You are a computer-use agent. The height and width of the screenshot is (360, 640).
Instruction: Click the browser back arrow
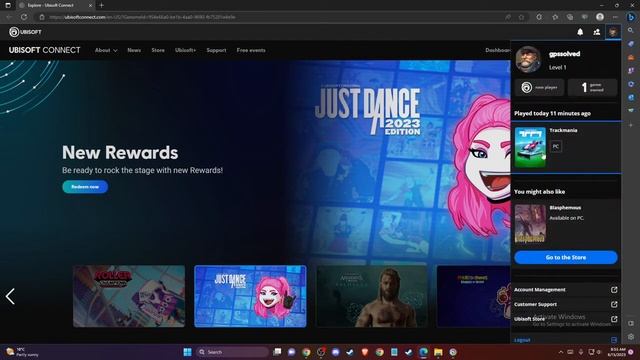click(x=9, y=17)
